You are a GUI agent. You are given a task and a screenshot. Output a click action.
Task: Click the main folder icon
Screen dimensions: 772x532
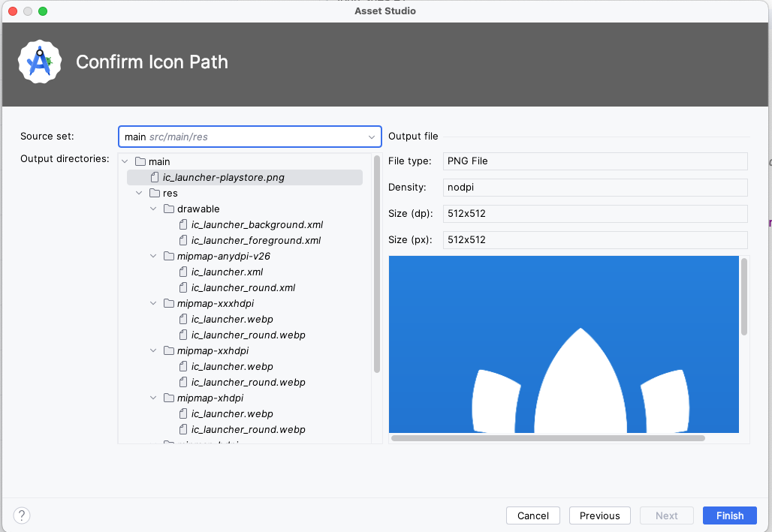click(140, 161)
